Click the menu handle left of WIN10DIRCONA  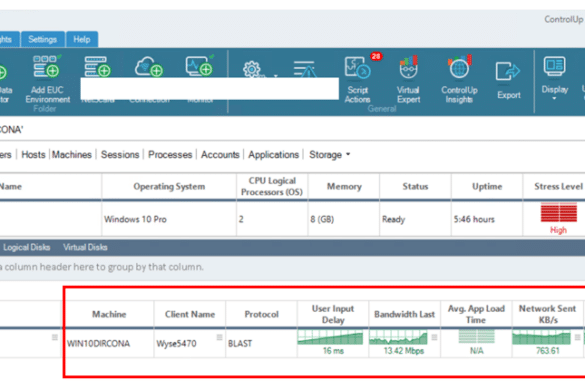55,337
